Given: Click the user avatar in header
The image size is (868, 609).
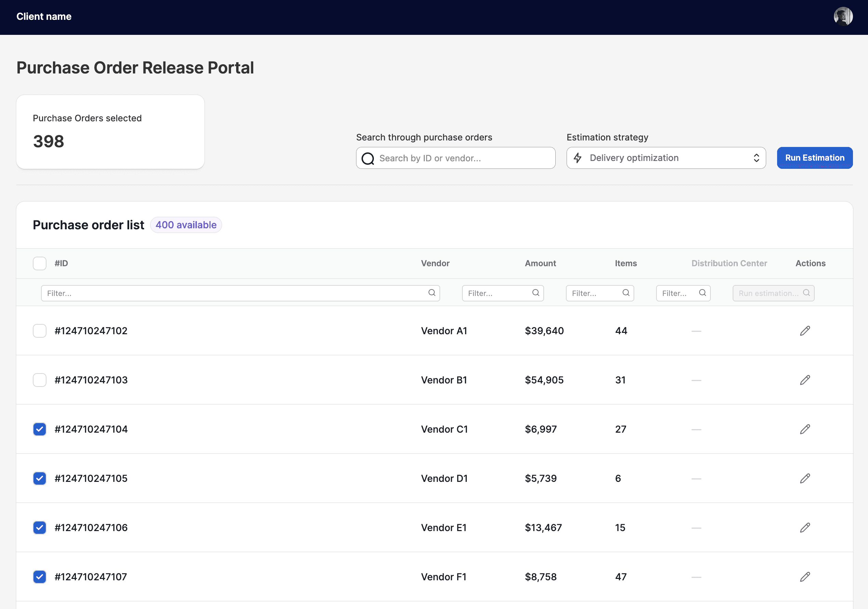Looking at the screenshot, I should coord(843,17).
